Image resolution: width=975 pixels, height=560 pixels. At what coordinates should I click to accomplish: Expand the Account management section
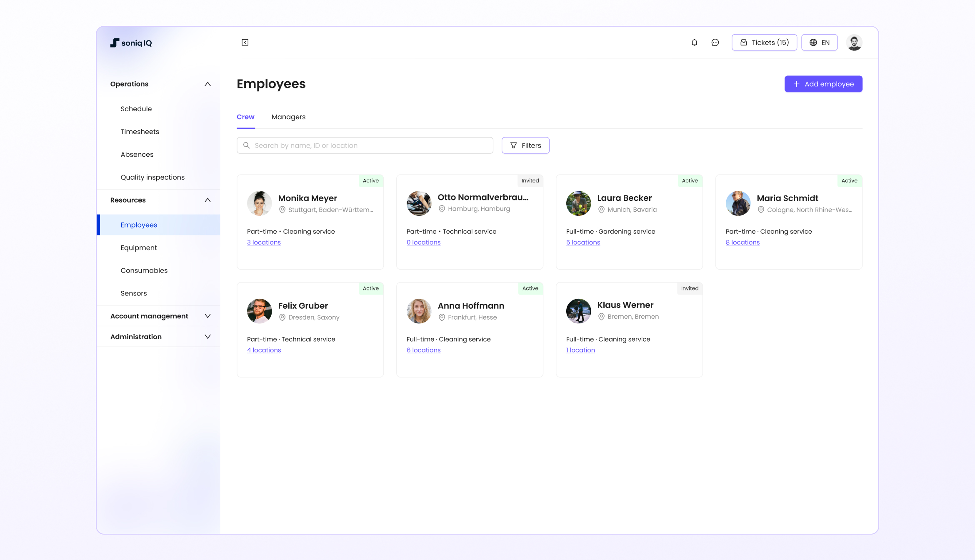(208, 316)
